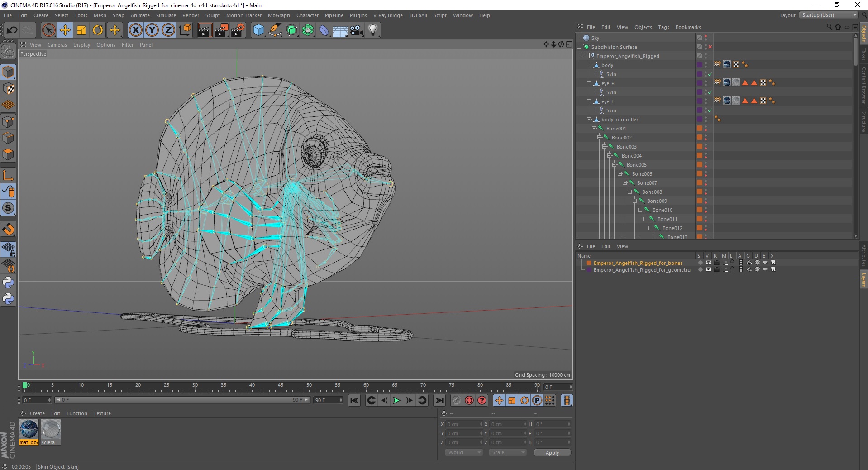Toggle visibility of Emperor_Angelfish_Rigged_for_bones layer

tap(708, 263)
